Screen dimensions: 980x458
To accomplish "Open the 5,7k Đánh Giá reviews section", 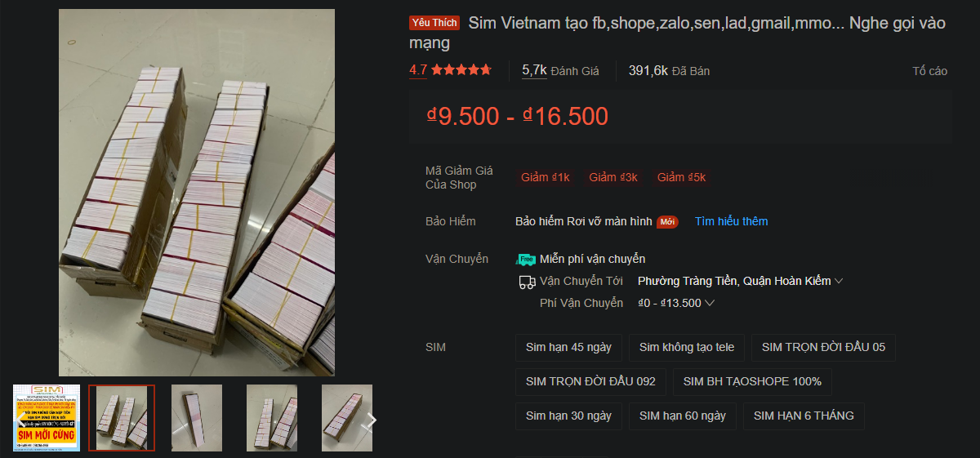I will click(x=560, y=70).
